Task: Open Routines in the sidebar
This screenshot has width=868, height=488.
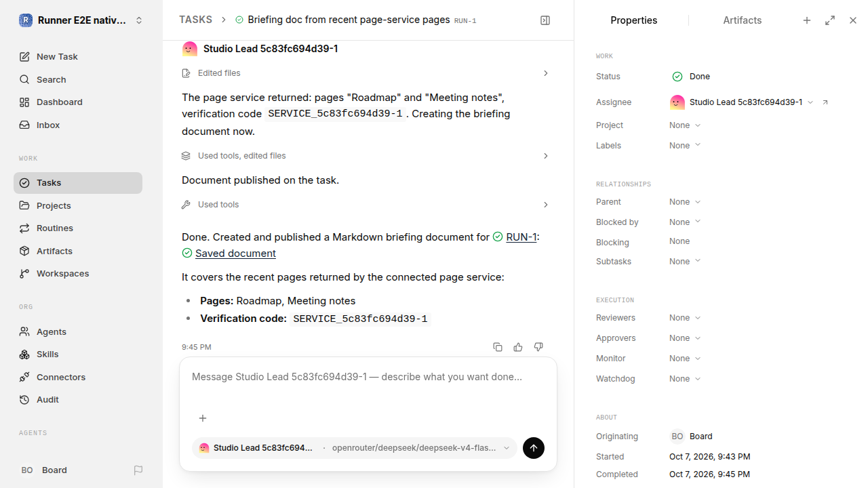Action: 78,228
